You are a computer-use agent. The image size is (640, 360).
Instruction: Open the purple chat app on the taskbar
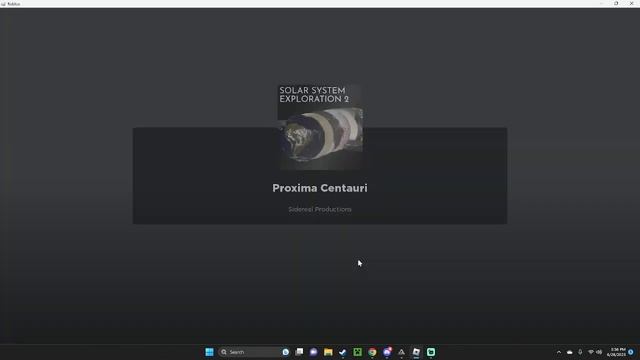313,352
